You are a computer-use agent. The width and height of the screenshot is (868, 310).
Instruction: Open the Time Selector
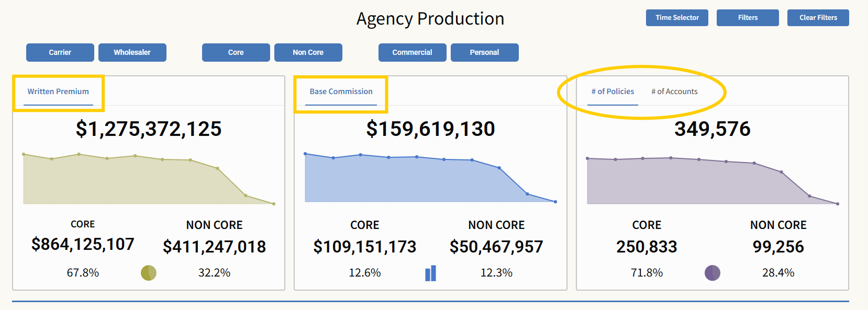coord(677,18)
